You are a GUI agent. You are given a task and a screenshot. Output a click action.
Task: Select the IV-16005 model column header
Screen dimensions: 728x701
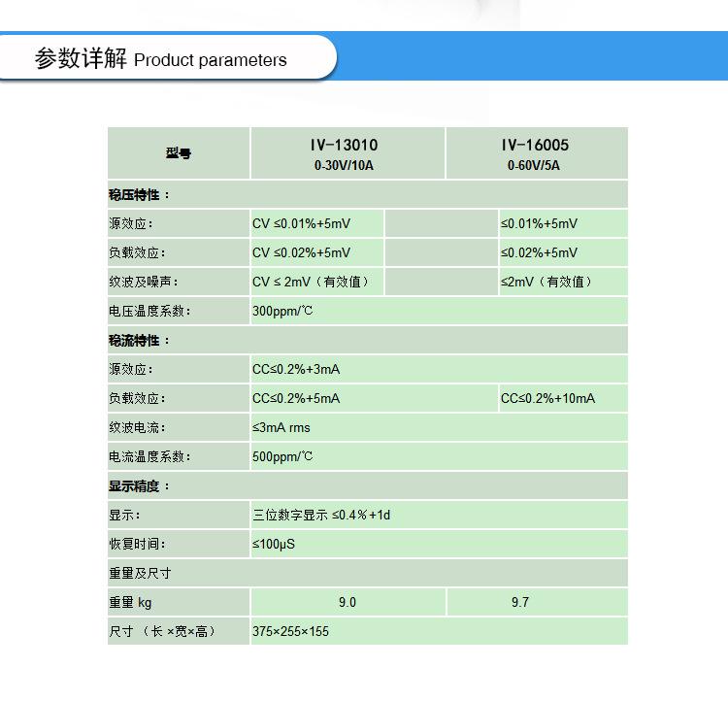coord(535,153)
